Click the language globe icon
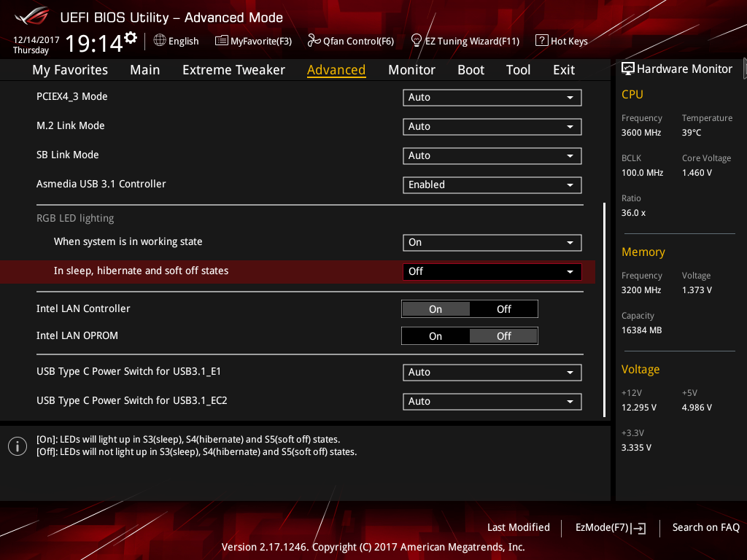Viewport: 747px width, 560px height. (x=160, y=41)
